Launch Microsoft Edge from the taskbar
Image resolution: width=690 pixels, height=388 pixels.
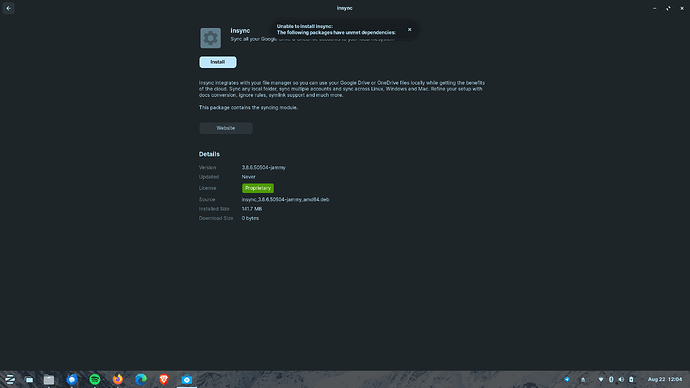click(141, 379)
